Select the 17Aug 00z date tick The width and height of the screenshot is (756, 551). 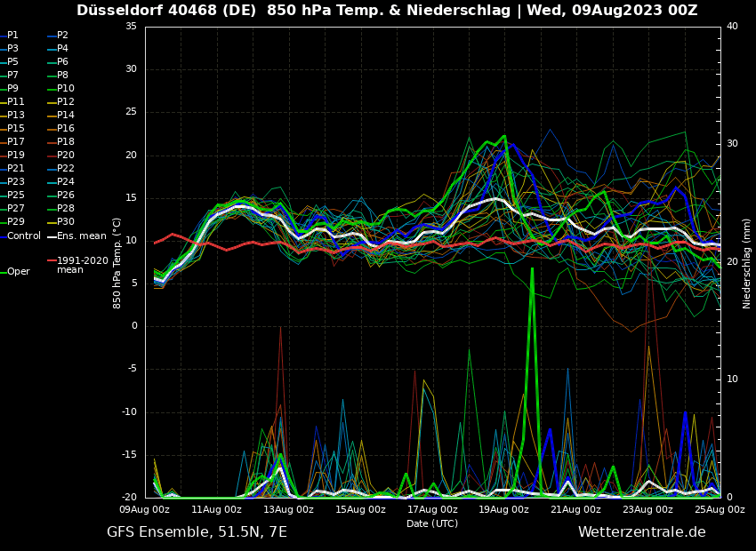(432, 510)
